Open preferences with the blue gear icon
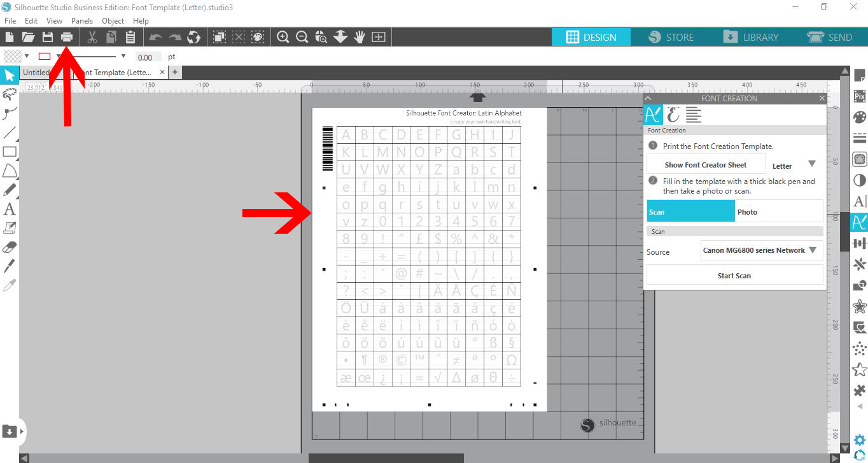Image resolution: width=868 pixels, height=463 pixels. (x=859, y=440)
